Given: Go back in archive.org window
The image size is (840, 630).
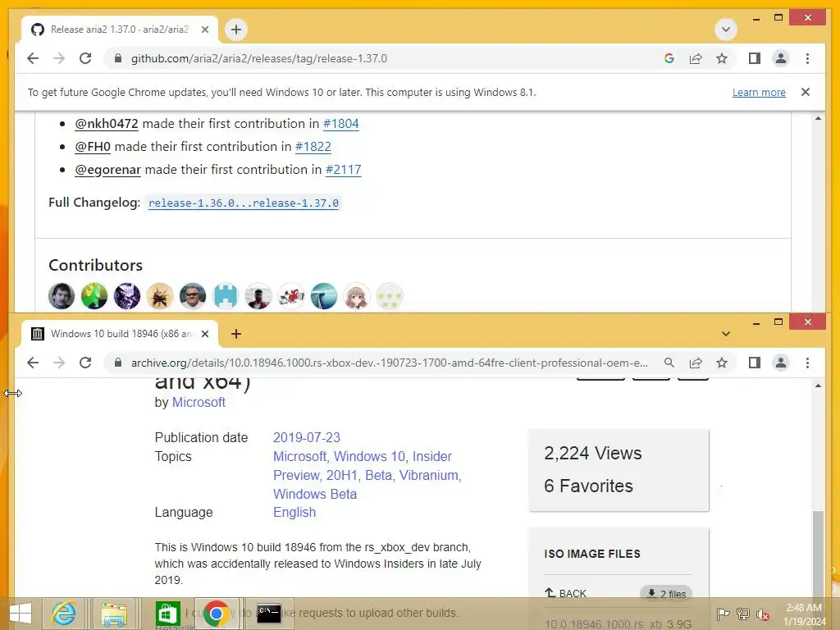Looking at the screenshot, I should point(33,363).
